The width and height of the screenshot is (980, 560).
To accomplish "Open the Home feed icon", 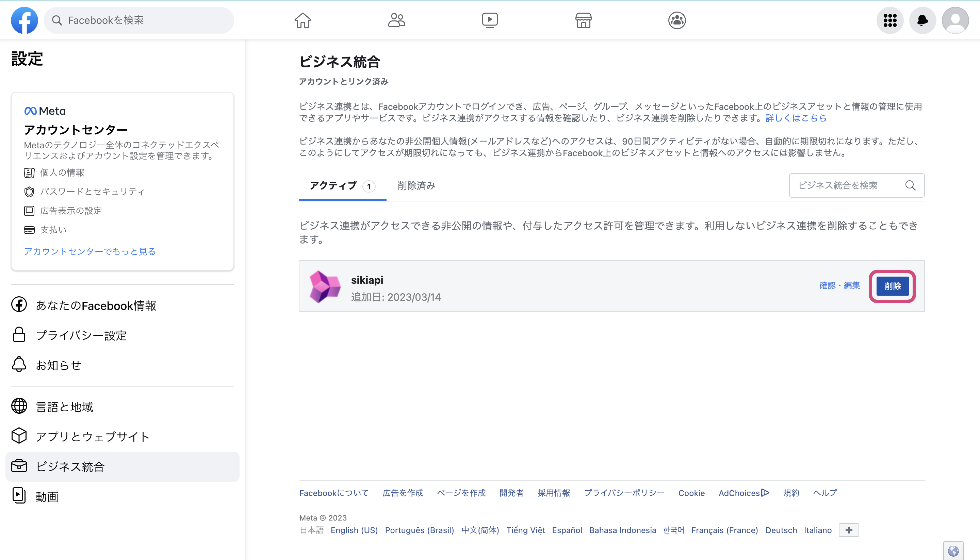I will 303,20.
